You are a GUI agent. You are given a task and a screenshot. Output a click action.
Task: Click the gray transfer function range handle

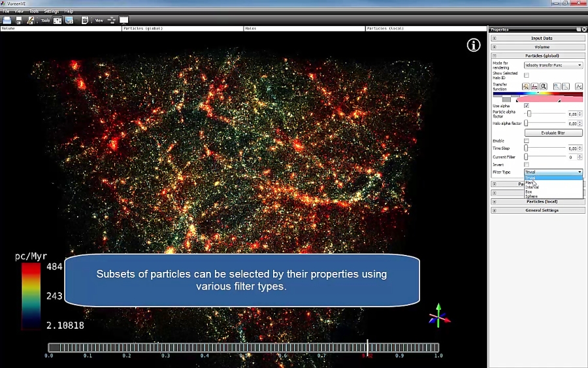tap(506, 100)
